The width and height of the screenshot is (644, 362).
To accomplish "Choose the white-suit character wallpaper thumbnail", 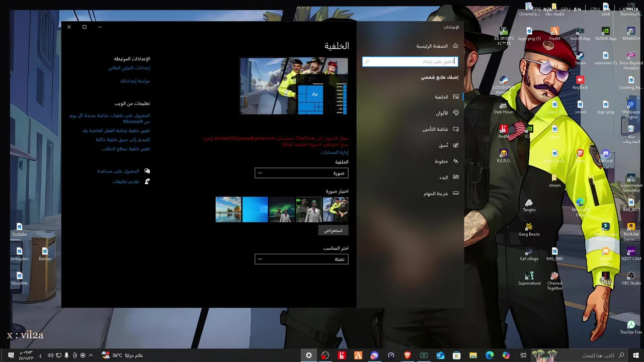I will pyautogui.click(x=309, y=209).
